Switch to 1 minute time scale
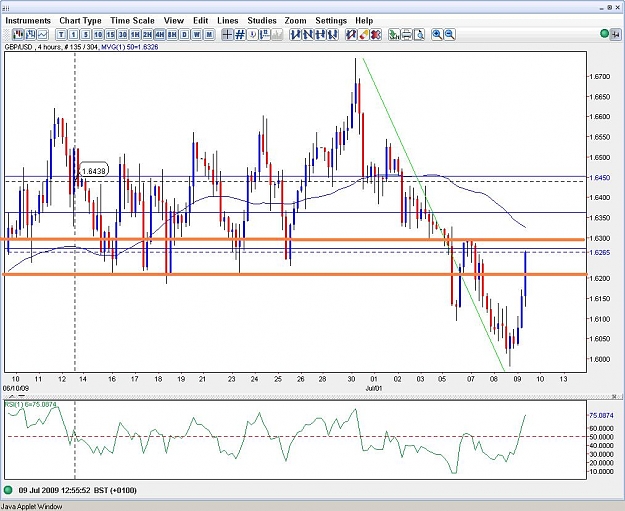This screenshot has width=625, height=511. 73,35
